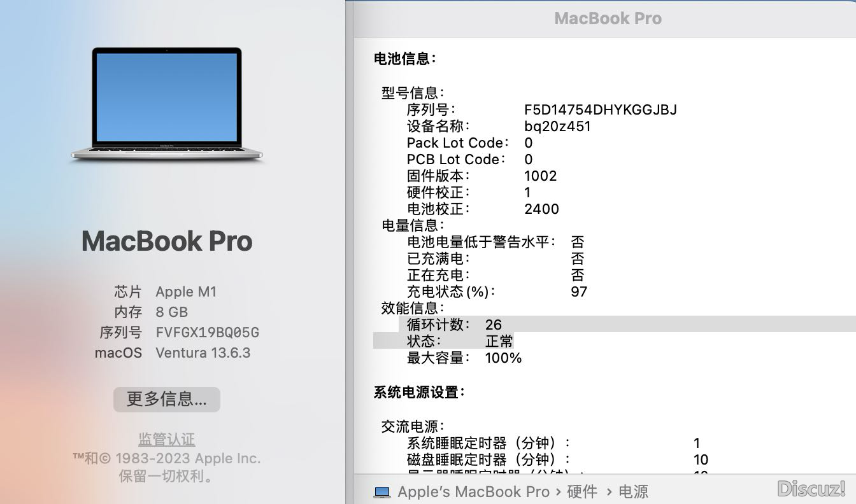Click battery serial number F5D14754DHYKGGJBJ

[x=601, y=109]
